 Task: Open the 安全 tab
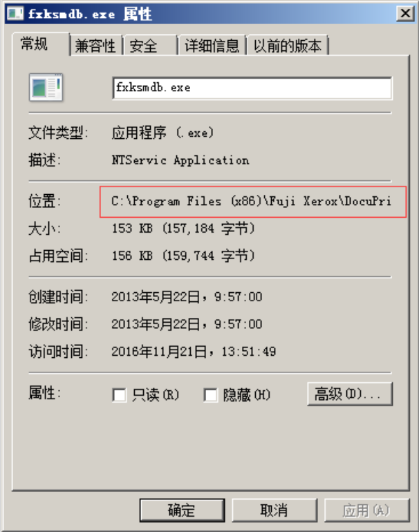[x=150, y=46]
